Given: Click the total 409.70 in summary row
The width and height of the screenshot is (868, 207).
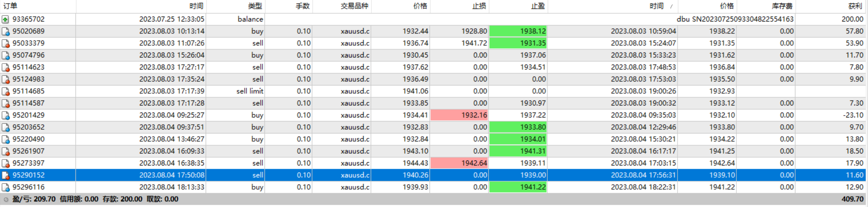Looking at the screenshot, I should click(852, 199).
